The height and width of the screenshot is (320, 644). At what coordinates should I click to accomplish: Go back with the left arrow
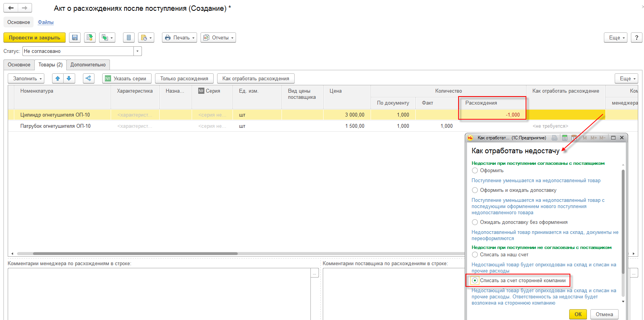11,8
